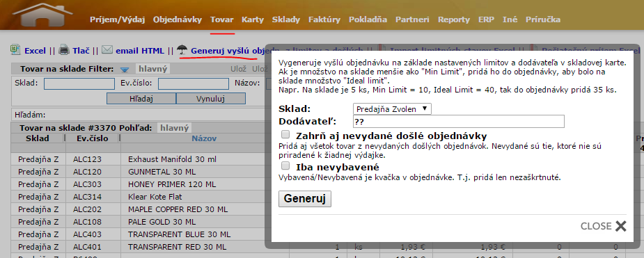The width and height of the screenshot is (644, 258).
Task: Open the Partneri menu
Action: coord(412,19)
